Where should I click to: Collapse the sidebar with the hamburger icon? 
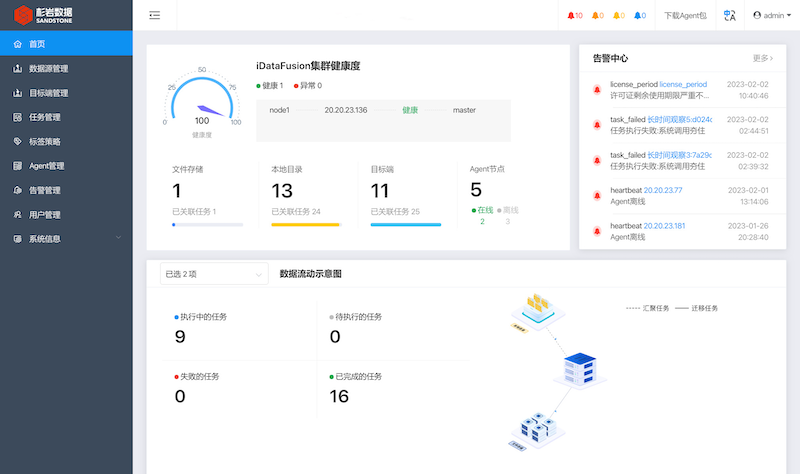(155, 15)
